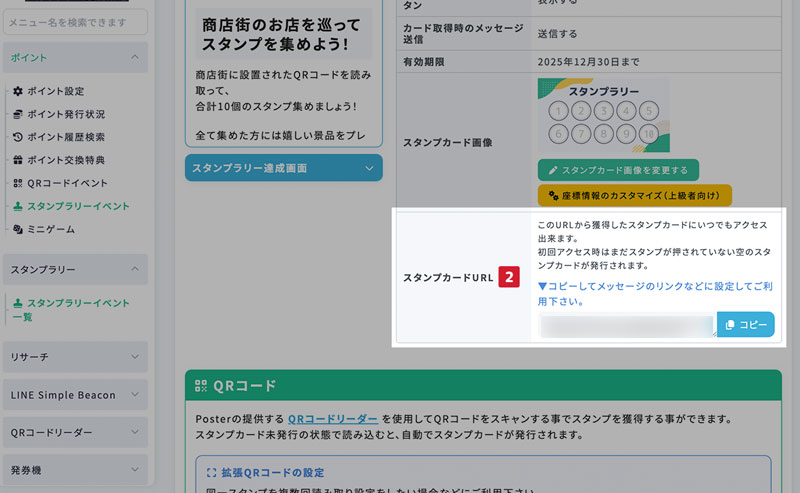800x493 pixels.
Task: Click the menu name search field
Action: (x=75, y=22)
